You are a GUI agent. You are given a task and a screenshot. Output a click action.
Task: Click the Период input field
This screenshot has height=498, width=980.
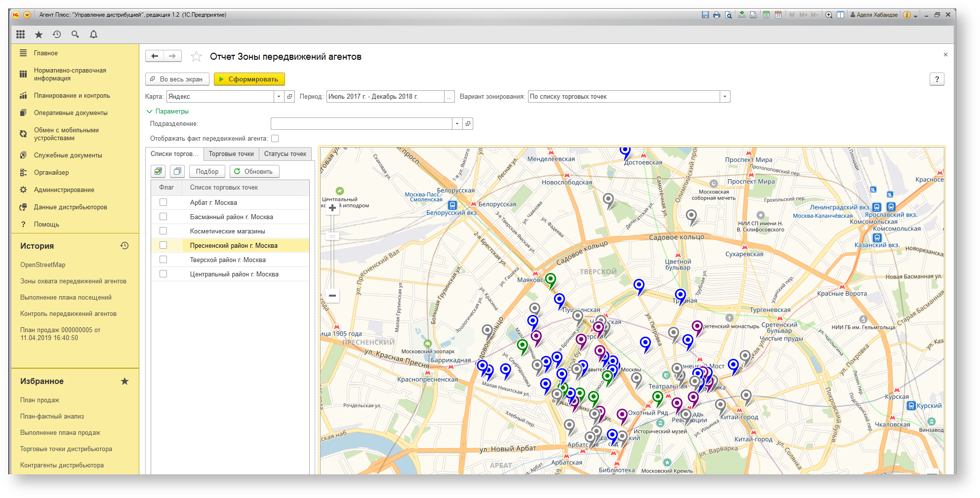pyautogui.click(x=385, y=97)
